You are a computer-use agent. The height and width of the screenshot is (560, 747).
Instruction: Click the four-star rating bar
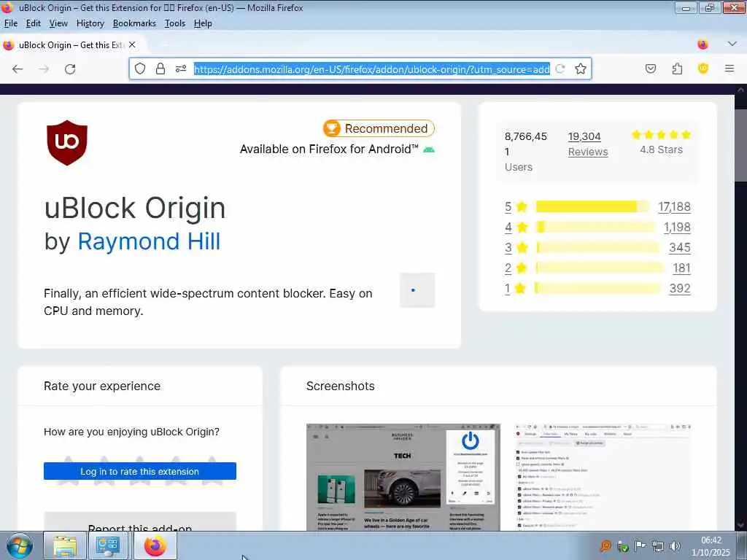pos(595,227)
